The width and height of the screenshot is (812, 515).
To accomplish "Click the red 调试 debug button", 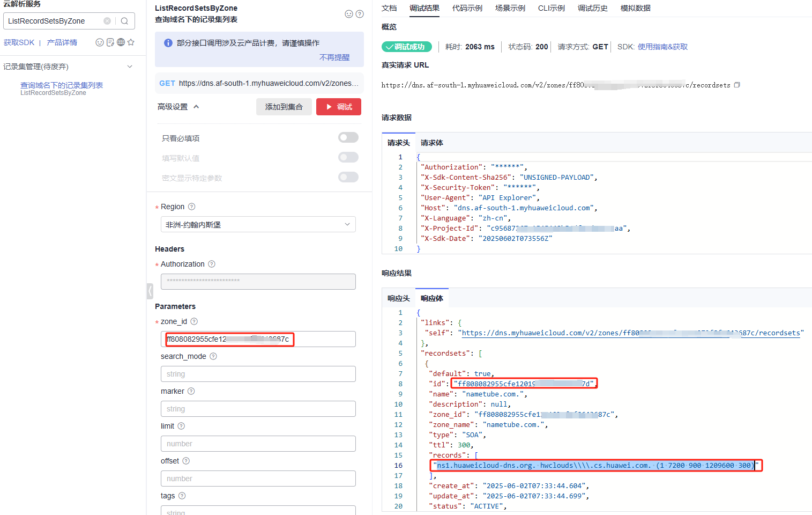I will 338,107.
